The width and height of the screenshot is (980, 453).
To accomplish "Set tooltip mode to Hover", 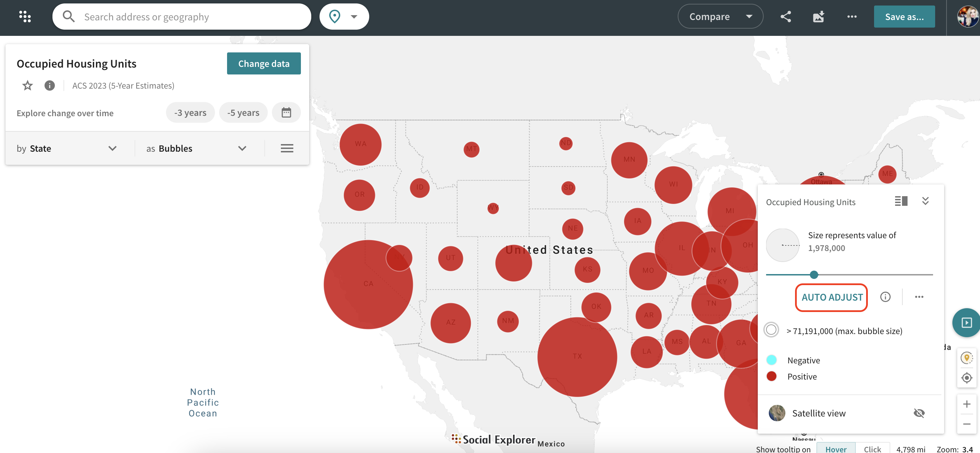I will pyautogui.click(x=836, y=449).
